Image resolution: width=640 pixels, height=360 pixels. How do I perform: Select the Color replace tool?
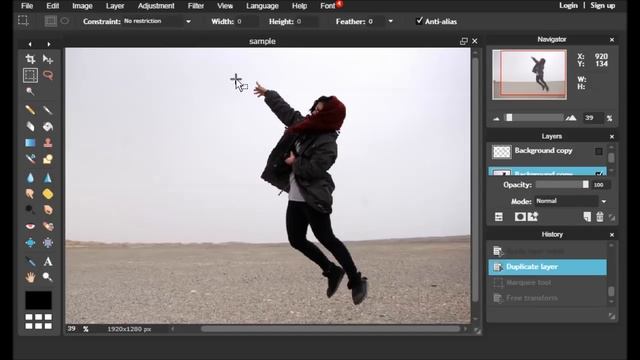pos(30,159)
